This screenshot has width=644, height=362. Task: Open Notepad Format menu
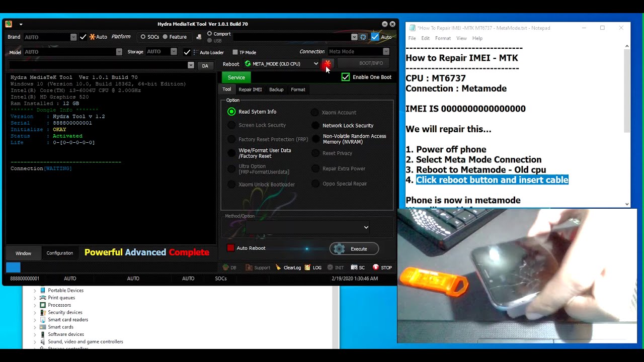[x=443, y=38]
